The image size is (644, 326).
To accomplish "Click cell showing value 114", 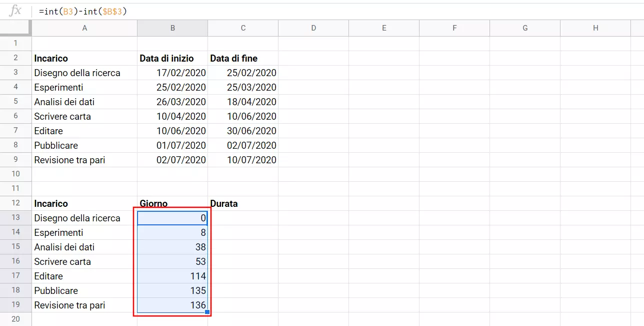I will click(x=172, y=276).
